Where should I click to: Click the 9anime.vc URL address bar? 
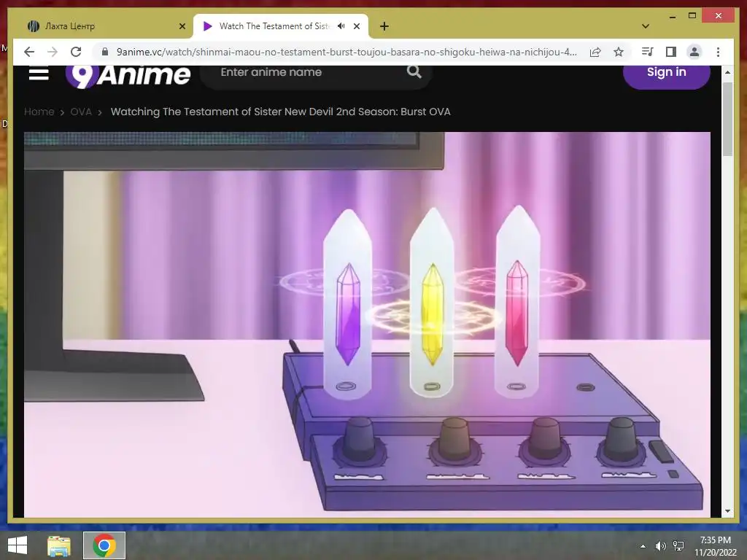[347, 52]
